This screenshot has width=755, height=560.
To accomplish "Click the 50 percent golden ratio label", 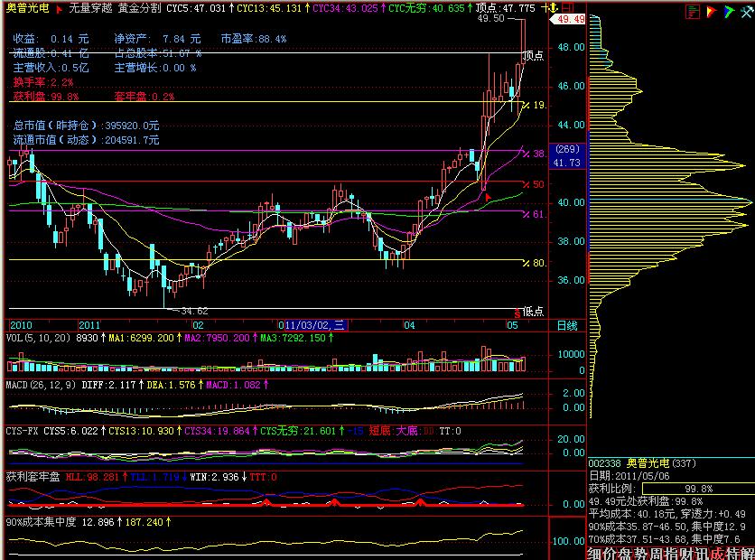I will [x=534, y=184].
